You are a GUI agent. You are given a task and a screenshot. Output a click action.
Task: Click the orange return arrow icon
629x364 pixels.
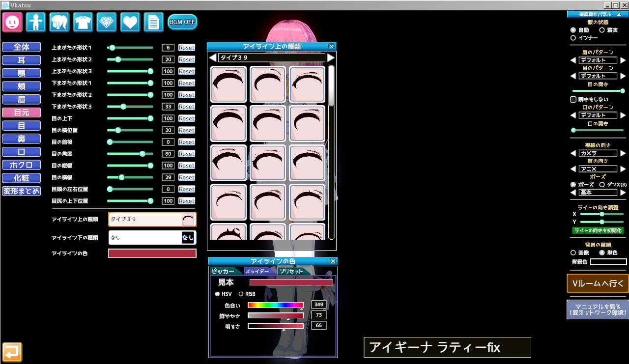(12, 352)
